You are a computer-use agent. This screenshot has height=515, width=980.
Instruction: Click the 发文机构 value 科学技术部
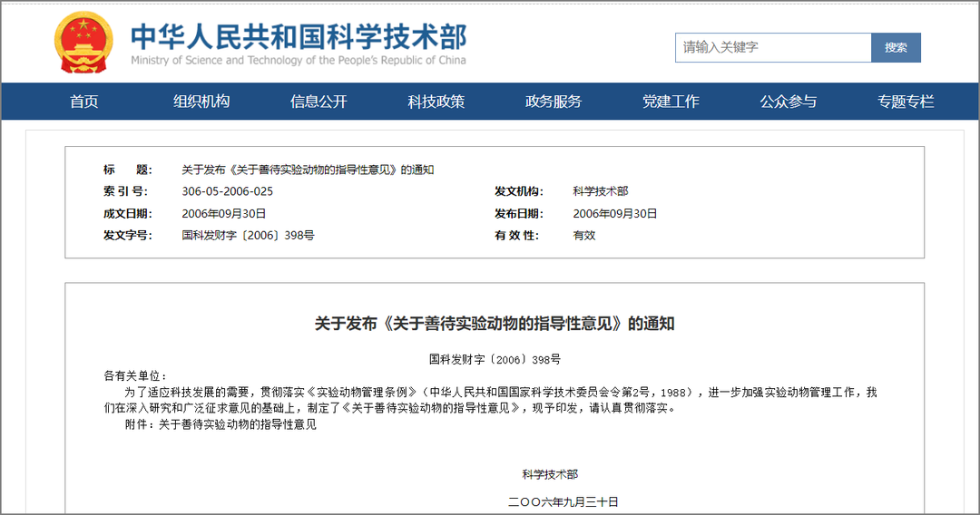601,191
